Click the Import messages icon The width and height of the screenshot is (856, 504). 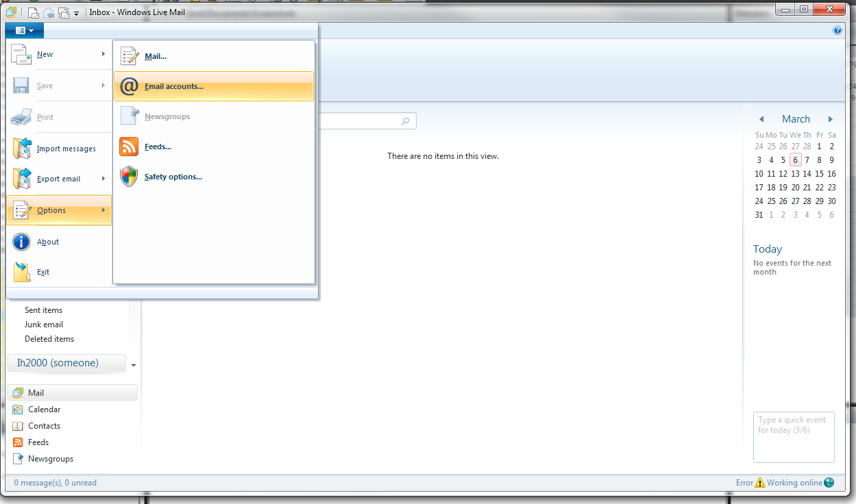click(22, 149)
